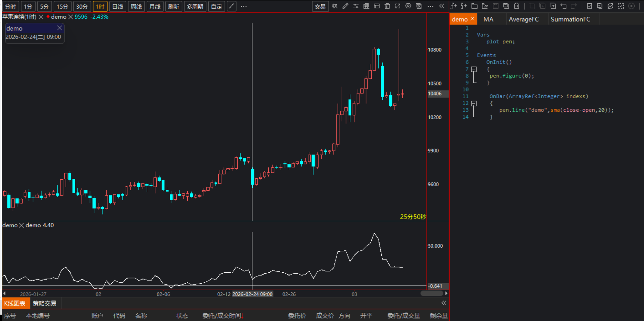This screenshot has width=644, height=321.
Task: Open the more options ellipsis after period buttons
Action: pyautogui.click(x=244, y=6)
